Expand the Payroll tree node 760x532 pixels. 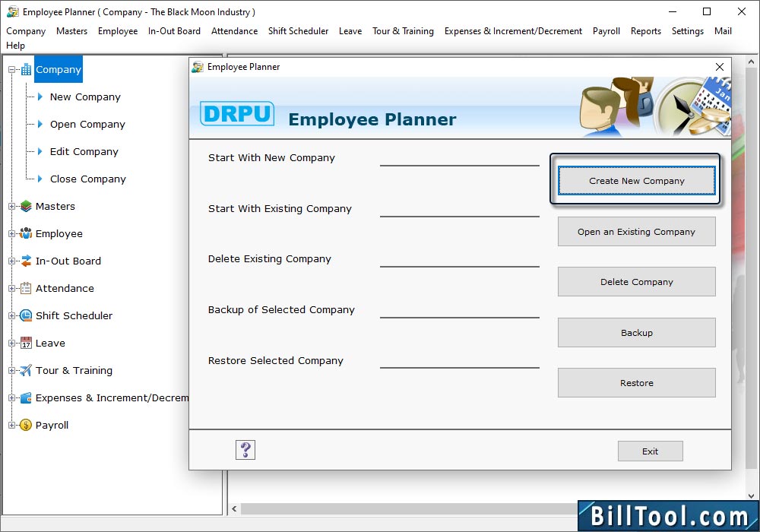coord(11,426)
